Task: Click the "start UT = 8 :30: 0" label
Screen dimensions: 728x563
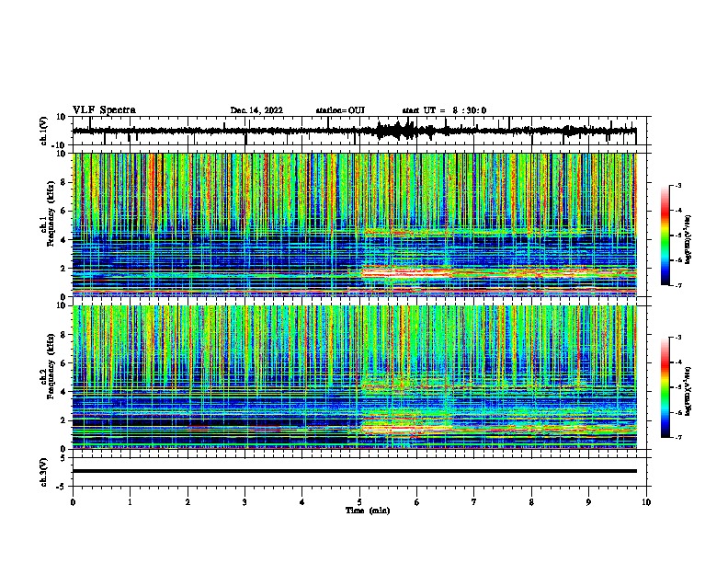Action: 444,110
